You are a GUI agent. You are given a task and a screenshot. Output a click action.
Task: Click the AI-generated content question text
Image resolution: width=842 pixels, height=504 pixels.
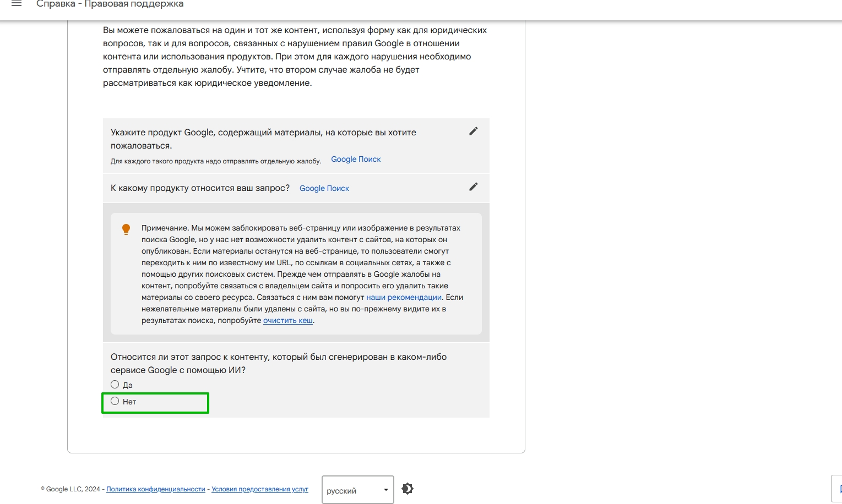(278, 363)
